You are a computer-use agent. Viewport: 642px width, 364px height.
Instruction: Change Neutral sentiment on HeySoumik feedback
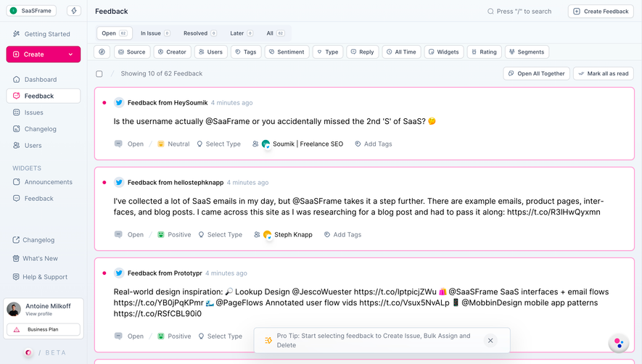point(173,144)
